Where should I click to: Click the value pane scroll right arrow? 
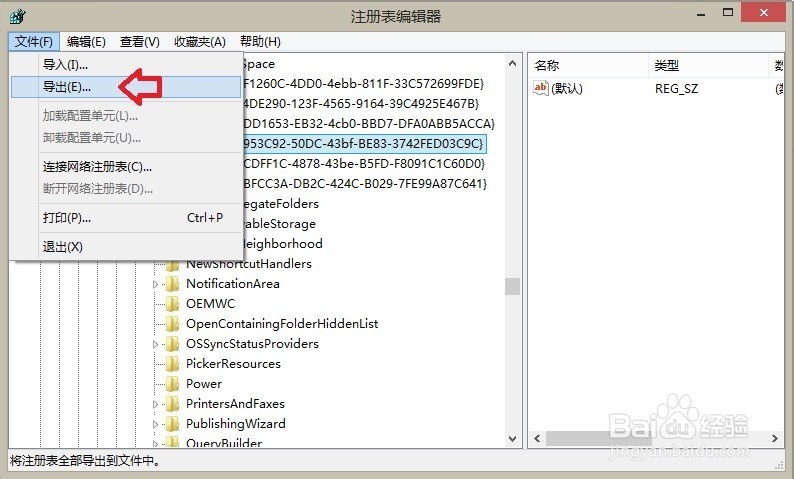pos(775,438)
